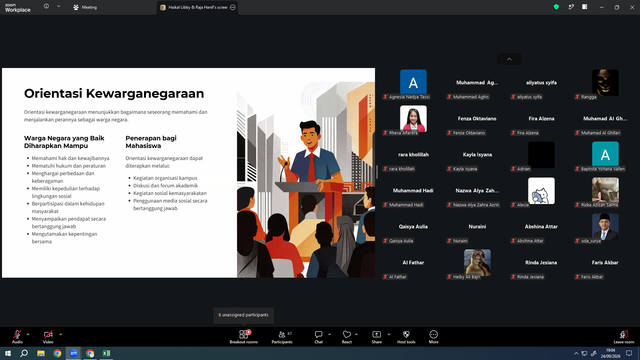Expand the Share options arrow
The height and width of the screenshot is (360, 640).
[x=389, y=334]
